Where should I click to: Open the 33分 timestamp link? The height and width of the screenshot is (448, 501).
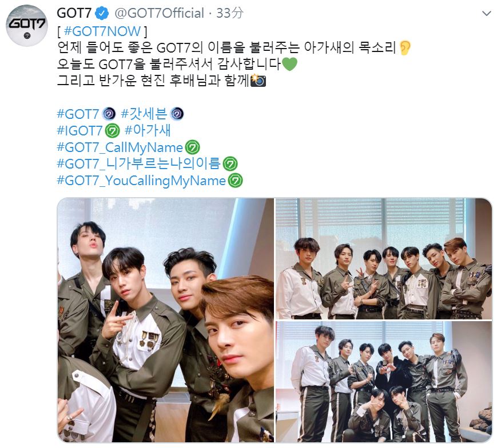tap(229, 13)
